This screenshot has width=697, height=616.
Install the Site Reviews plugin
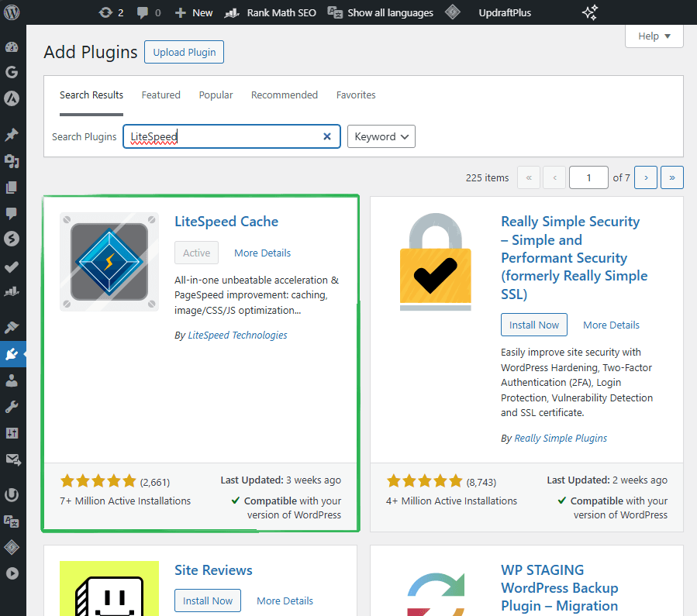208,601
